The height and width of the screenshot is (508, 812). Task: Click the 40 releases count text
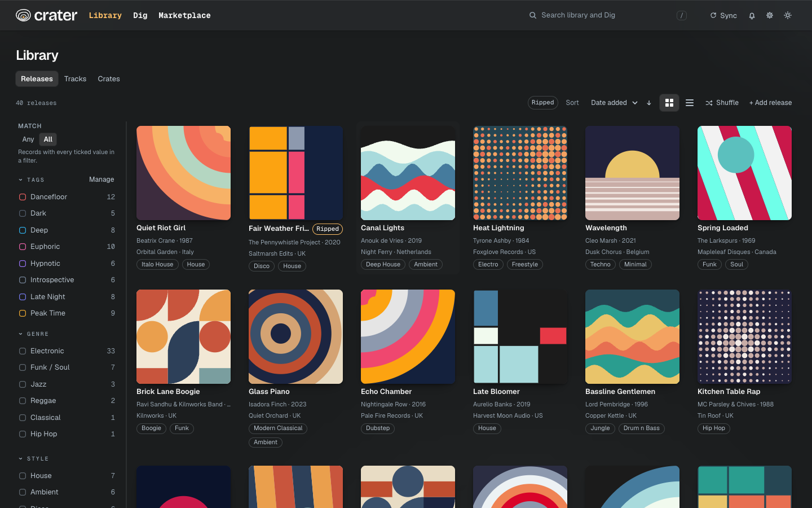pos(36,103)
